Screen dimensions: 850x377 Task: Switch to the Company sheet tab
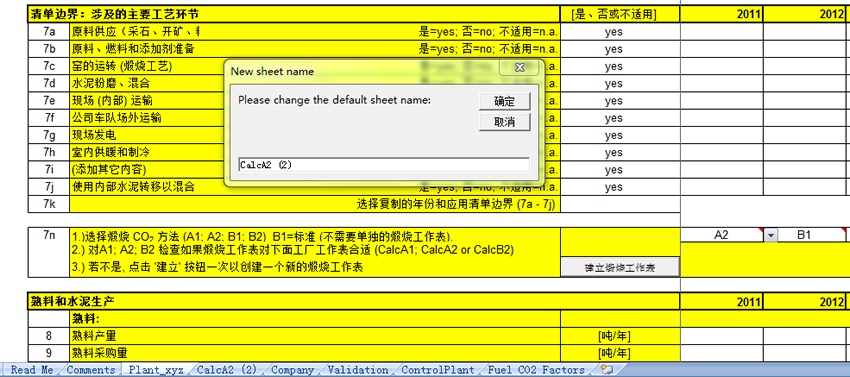[292, 370]
